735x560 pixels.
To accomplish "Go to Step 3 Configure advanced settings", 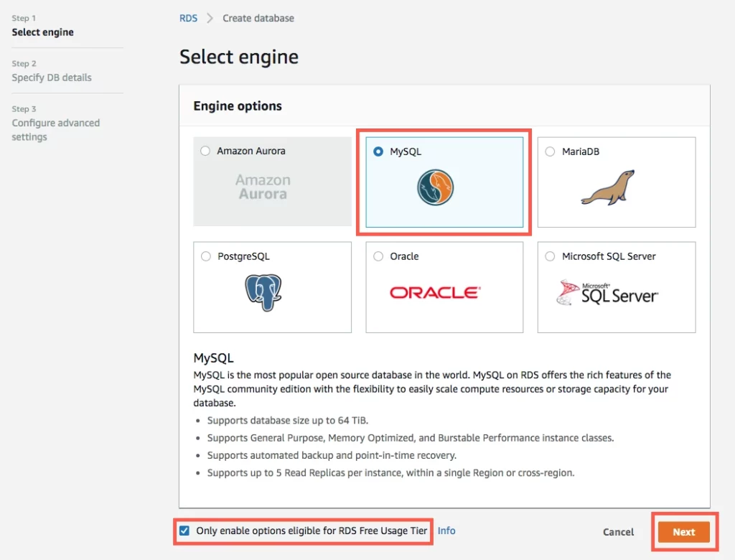I will pyautogui.click(x=56, y=123).
